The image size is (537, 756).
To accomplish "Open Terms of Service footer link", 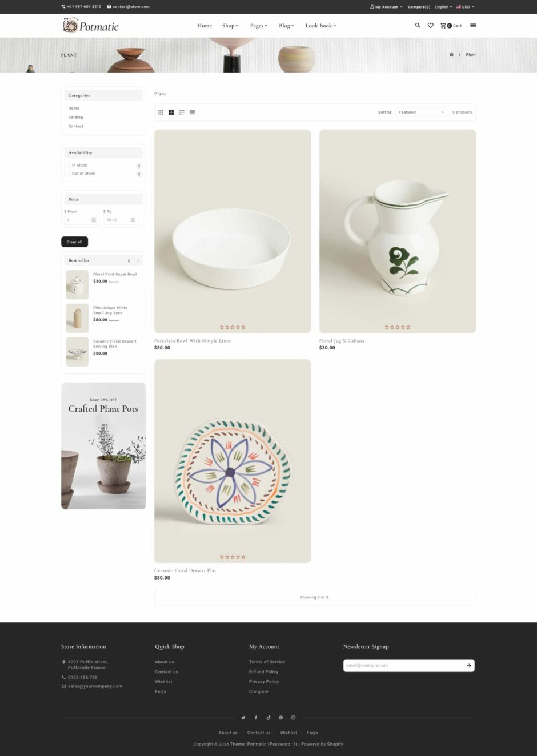I will click(267, 662).
